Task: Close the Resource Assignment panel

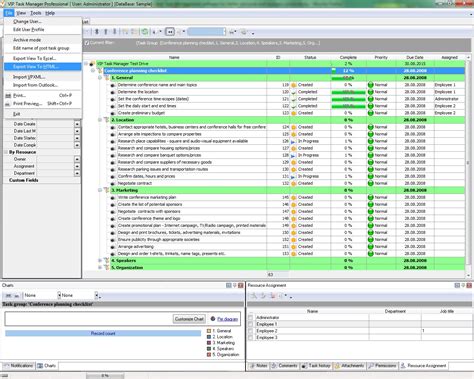Action: point(469,285)
